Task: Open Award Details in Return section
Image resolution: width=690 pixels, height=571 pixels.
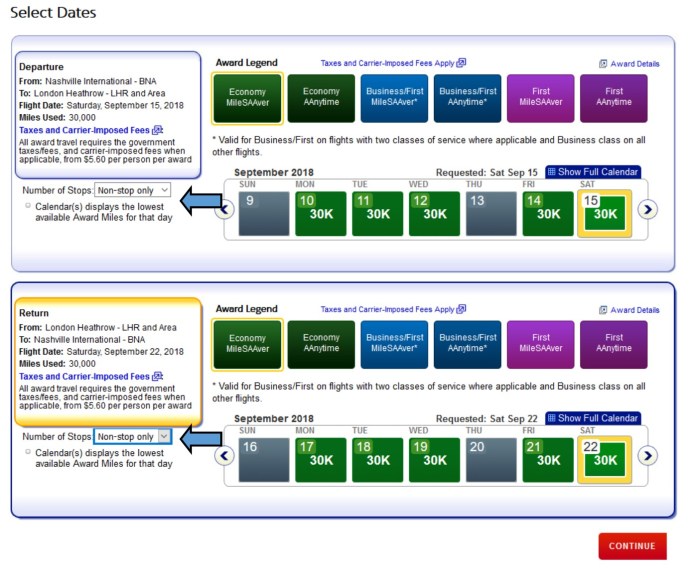Action: pyautogui.click(x=629, y=310)
